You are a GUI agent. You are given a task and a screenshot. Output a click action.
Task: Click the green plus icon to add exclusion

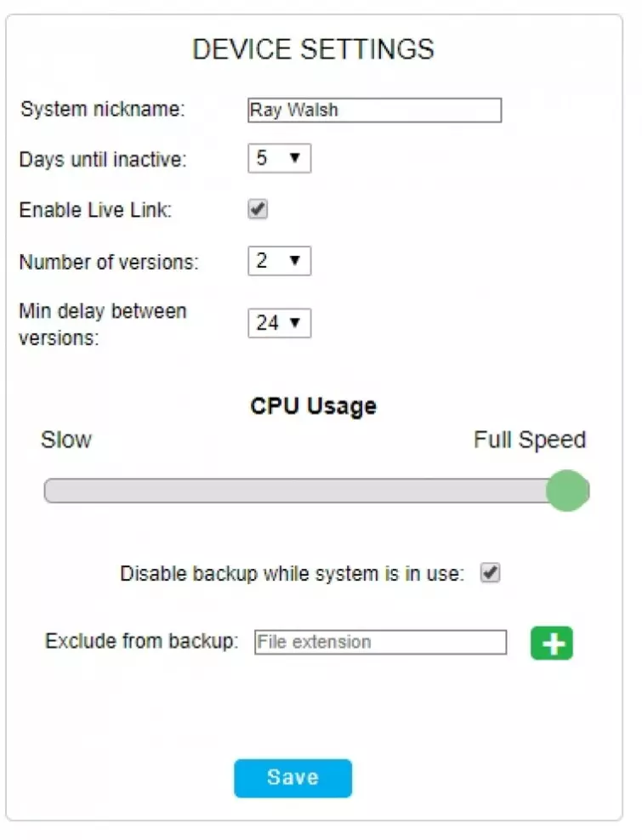[x=551, y=642]
